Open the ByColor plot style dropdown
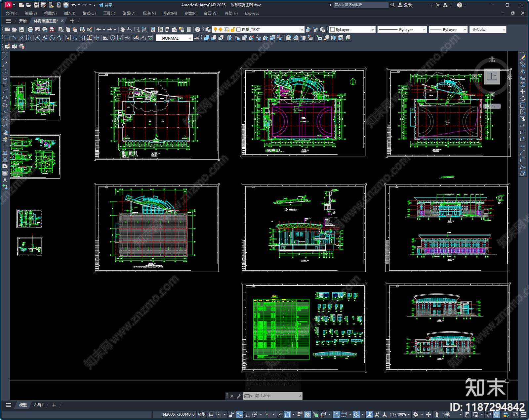 pyautogui.click(x=488, y=29)
